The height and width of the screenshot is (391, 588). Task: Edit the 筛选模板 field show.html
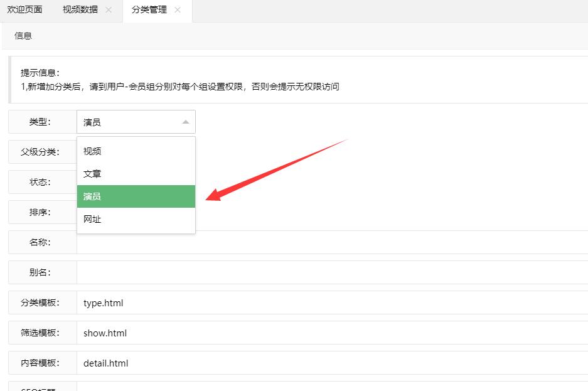click(332, 333)
